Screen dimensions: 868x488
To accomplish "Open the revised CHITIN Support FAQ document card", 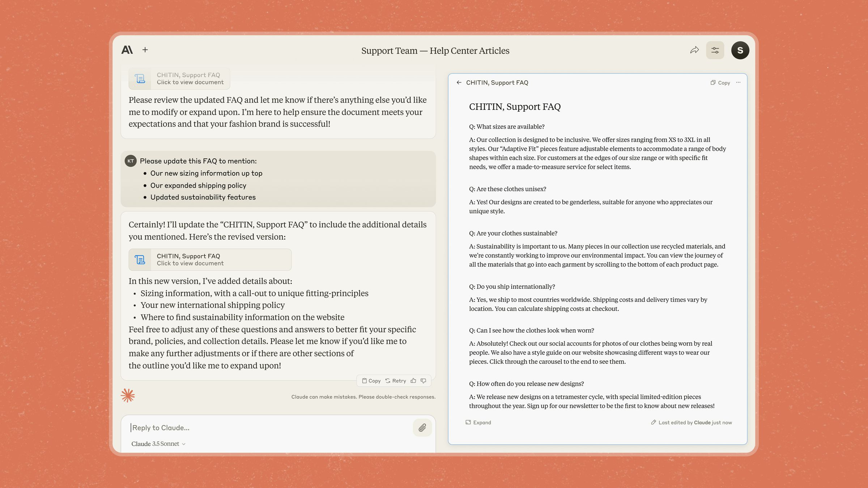I will click(x=210, y=260).
